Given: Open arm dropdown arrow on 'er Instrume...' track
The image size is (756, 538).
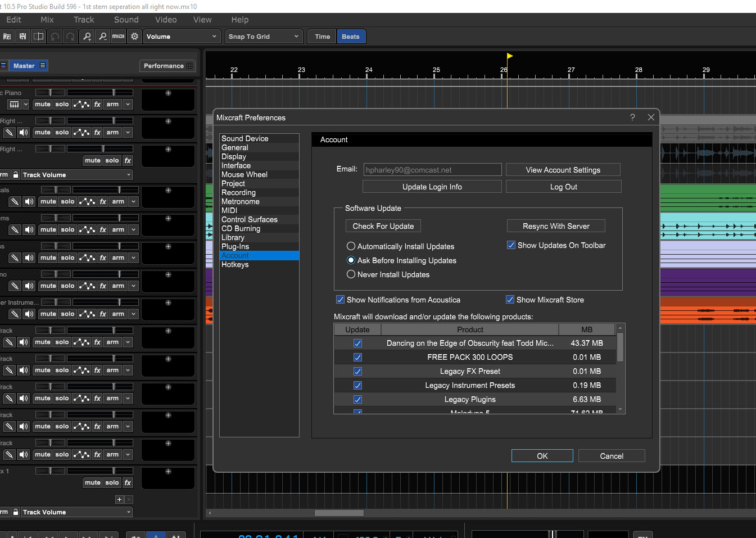Looking at the screenshot, I should pos(134,314).
